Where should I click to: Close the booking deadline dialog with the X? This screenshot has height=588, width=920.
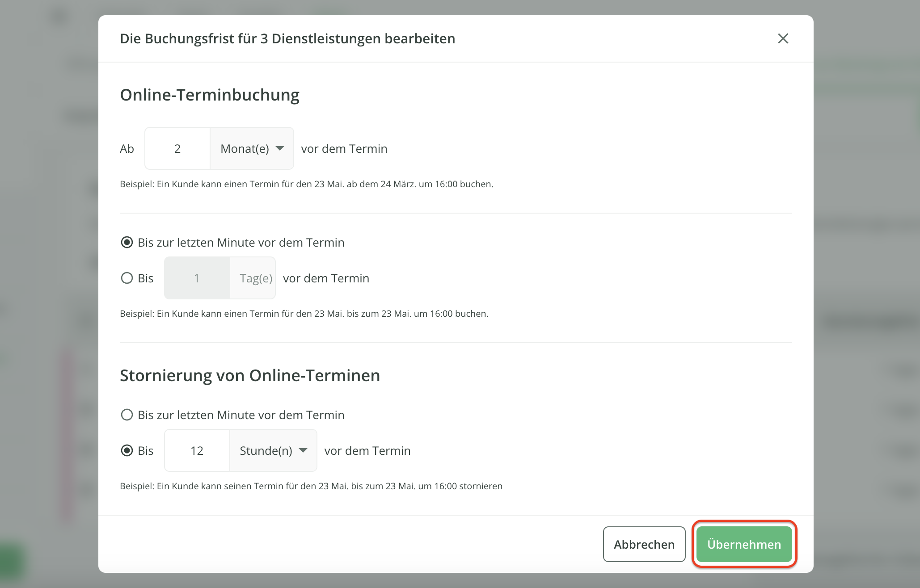[783, 39]
